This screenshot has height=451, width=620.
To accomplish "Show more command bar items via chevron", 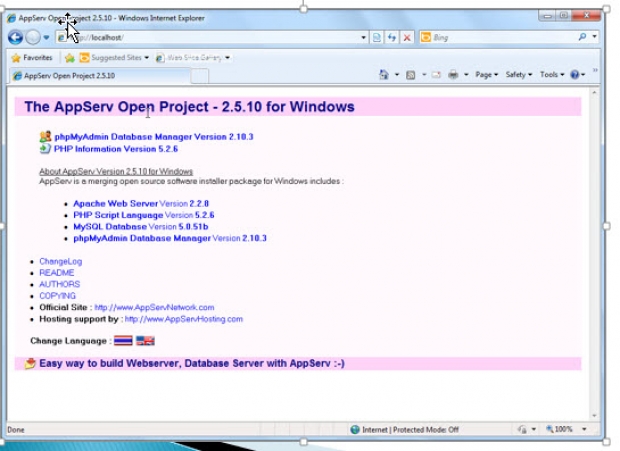I will coord(595,70).
